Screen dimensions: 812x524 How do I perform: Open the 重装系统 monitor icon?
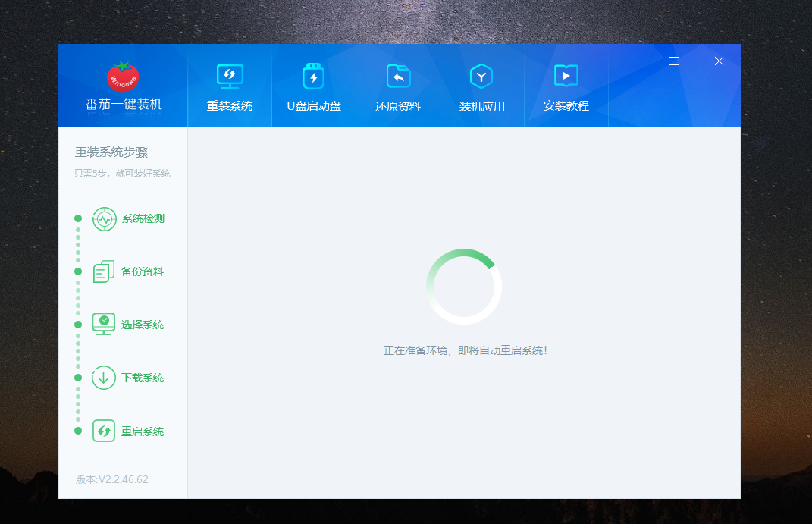point(230,77)
